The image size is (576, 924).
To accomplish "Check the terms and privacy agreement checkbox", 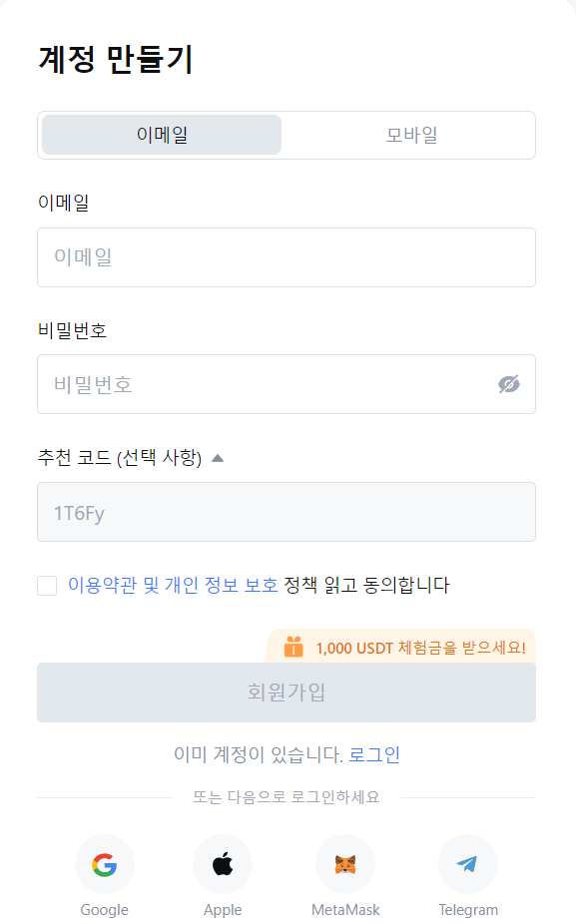I will coord(47,586).
